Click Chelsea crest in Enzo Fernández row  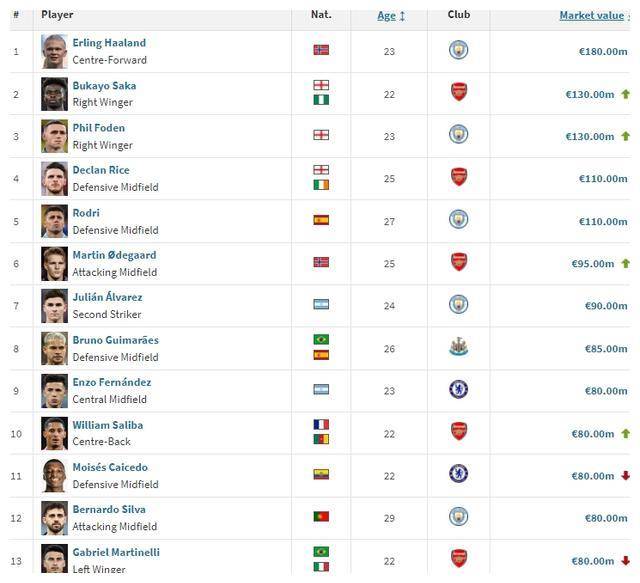pyautogui.click(x=458, y=390)
